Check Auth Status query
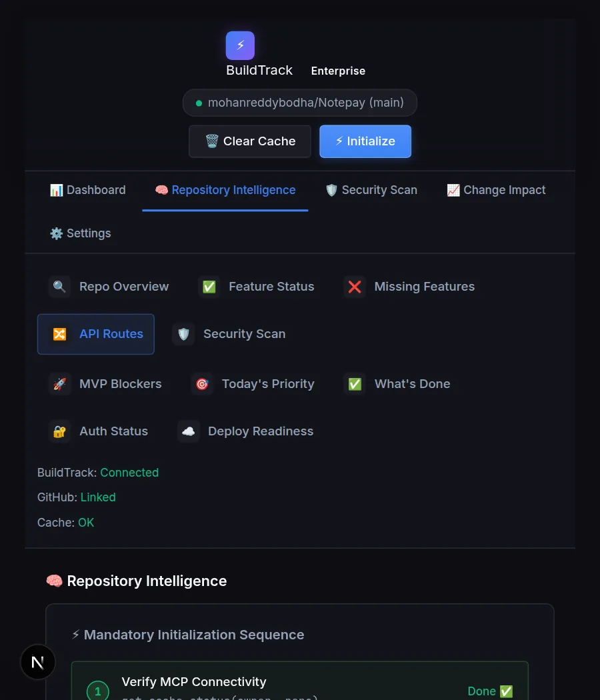 [x=98, y=431]
